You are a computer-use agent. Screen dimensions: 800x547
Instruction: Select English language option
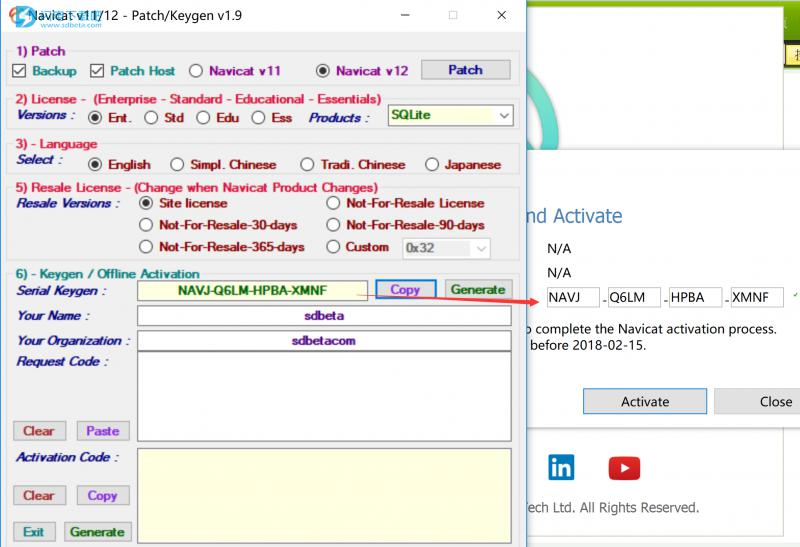[95, 164]
